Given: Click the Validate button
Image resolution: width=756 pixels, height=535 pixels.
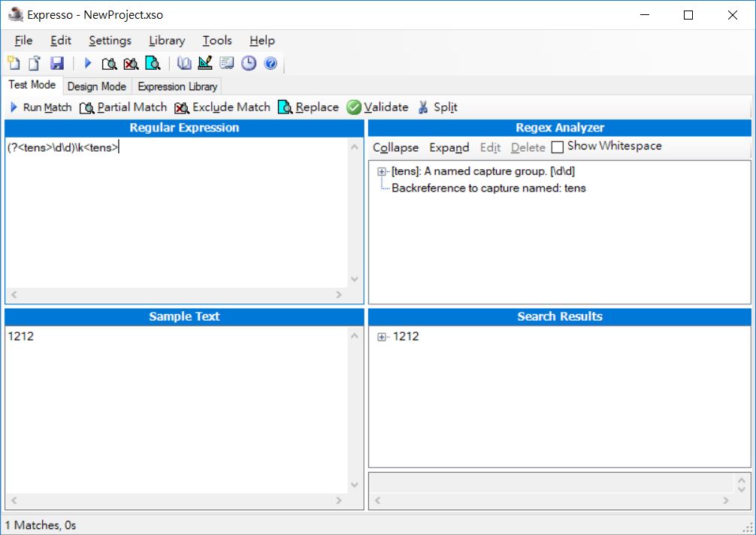Looking at the screenshot, I should tap(377, 107).
